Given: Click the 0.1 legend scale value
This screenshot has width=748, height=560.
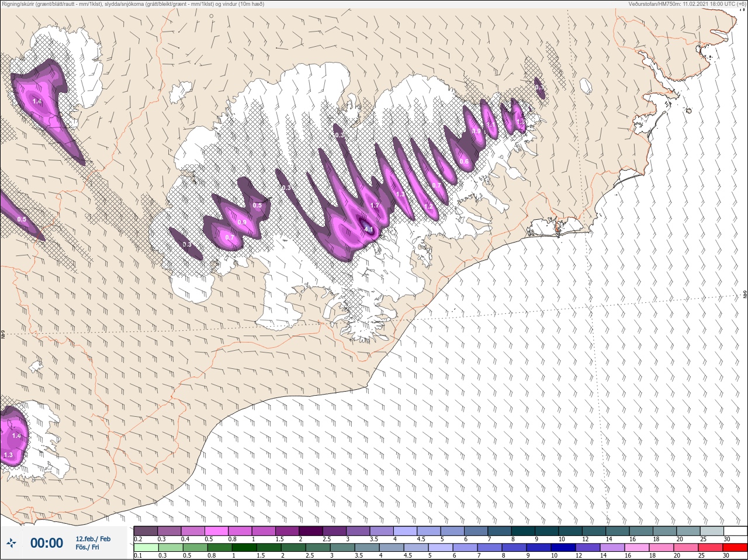Looking at the screenshot, I should point(138,555).
